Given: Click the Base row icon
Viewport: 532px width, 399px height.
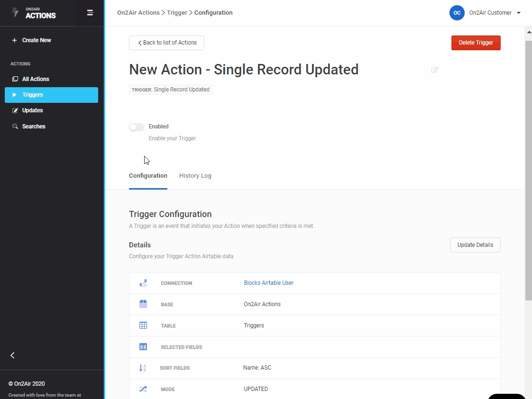Looking at the screenshot, I should tap(143, 304).
